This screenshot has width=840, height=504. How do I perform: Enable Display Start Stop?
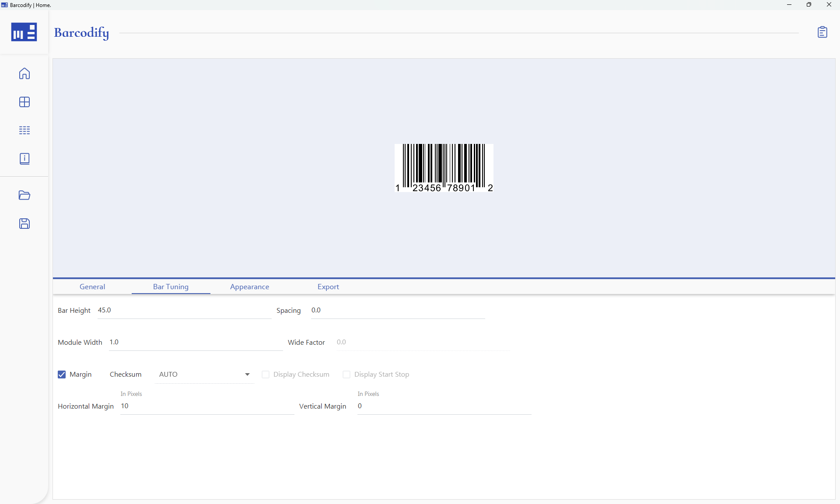[x=346, y=374]
